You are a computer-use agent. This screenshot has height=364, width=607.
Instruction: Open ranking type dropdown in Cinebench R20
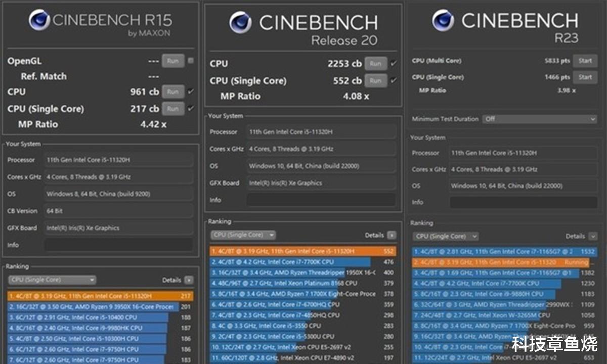point(243,235)
